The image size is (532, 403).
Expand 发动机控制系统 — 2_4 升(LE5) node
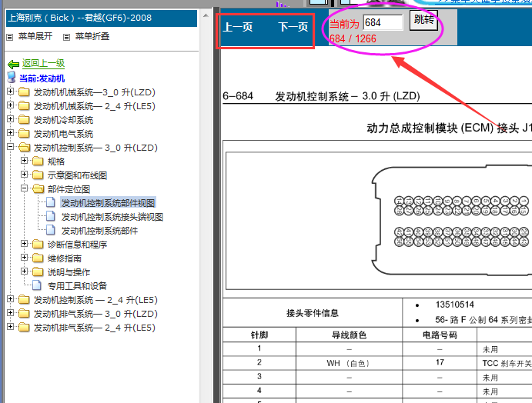[11, 299]
